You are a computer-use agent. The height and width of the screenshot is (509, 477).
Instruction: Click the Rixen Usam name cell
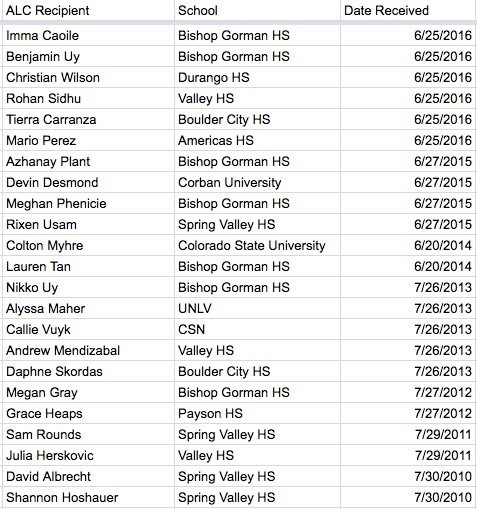click(x=88, y=224)
